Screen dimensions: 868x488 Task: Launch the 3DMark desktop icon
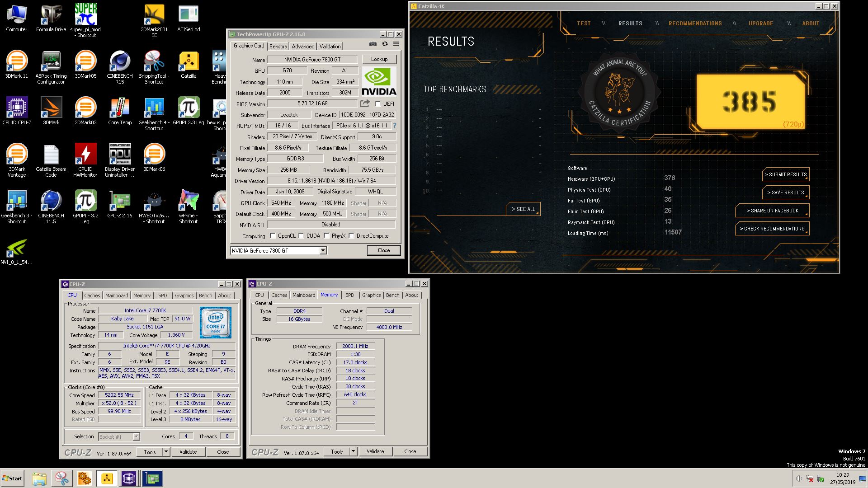coord(51,111)
